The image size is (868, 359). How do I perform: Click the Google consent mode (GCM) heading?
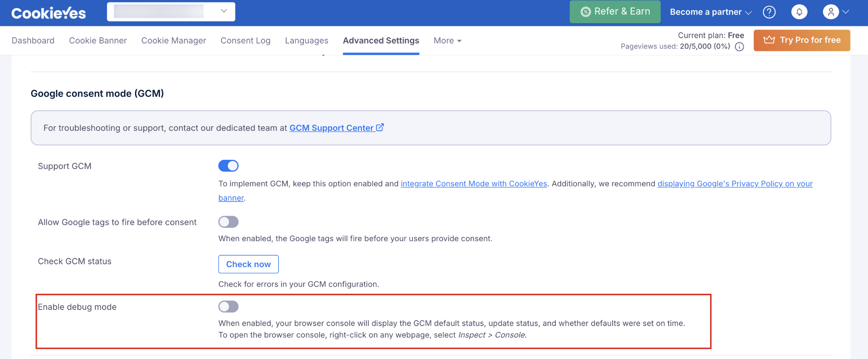coord(97,93)
